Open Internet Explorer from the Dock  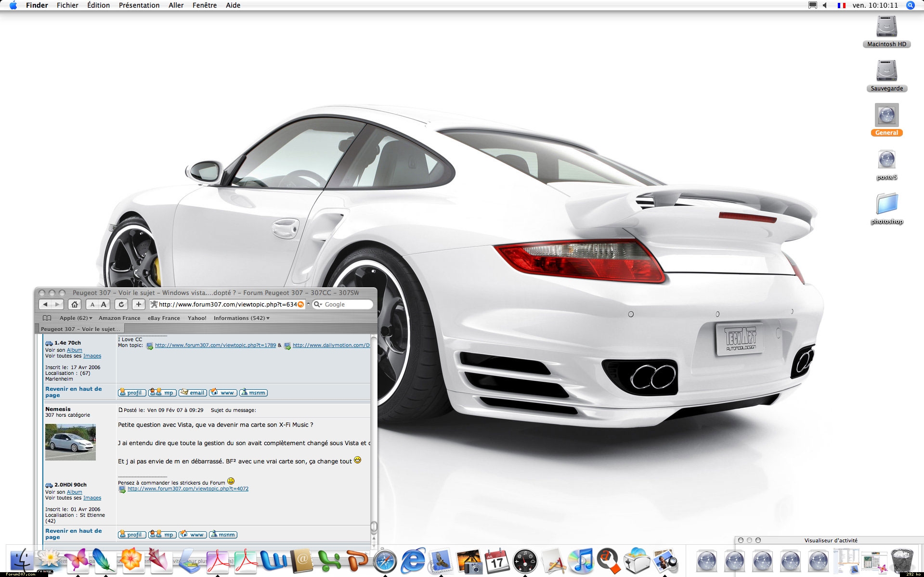[413, 561]
